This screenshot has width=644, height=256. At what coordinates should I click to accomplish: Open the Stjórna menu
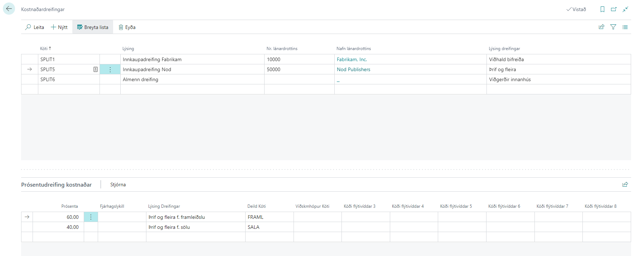118,184
